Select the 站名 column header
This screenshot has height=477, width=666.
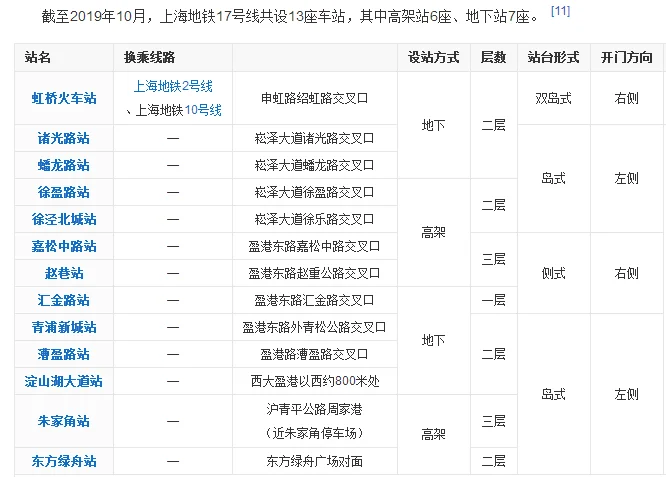pos(64,57)
